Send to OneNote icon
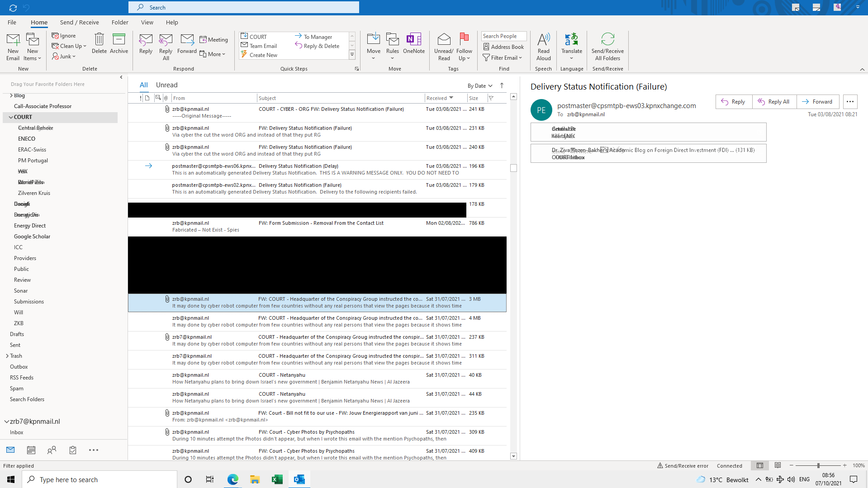Viewport: 868px width, 488px height. coord(414,39)
